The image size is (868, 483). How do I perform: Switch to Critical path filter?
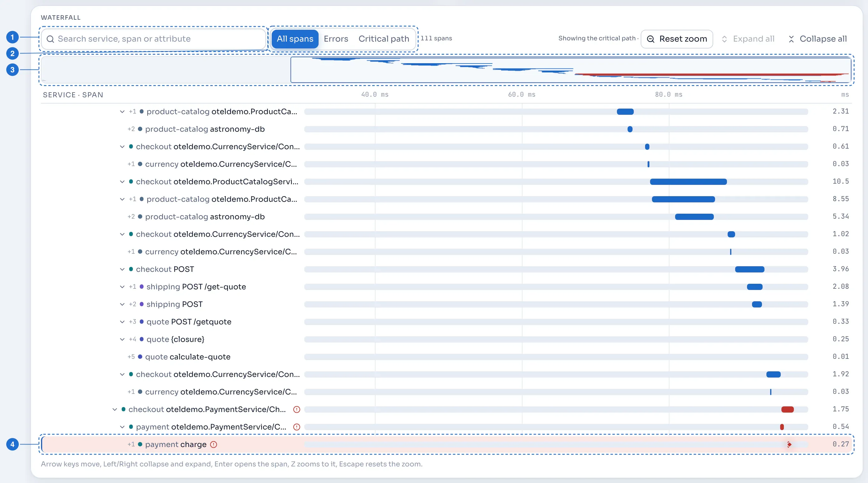pos(383,39)
